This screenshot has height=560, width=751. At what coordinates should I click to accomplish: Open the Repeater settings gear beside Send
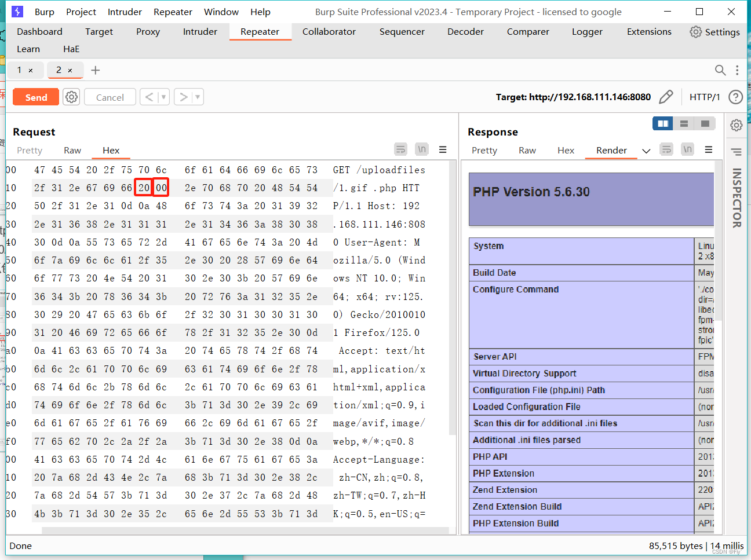(x=71, y=97)
